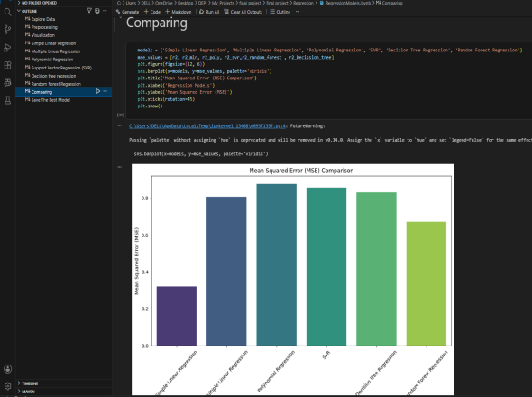The width and height of the screenshot is (532, 397).
Task: Open the FutureWarning file path link
Action: pyautogui.click(x=207, y=126)
